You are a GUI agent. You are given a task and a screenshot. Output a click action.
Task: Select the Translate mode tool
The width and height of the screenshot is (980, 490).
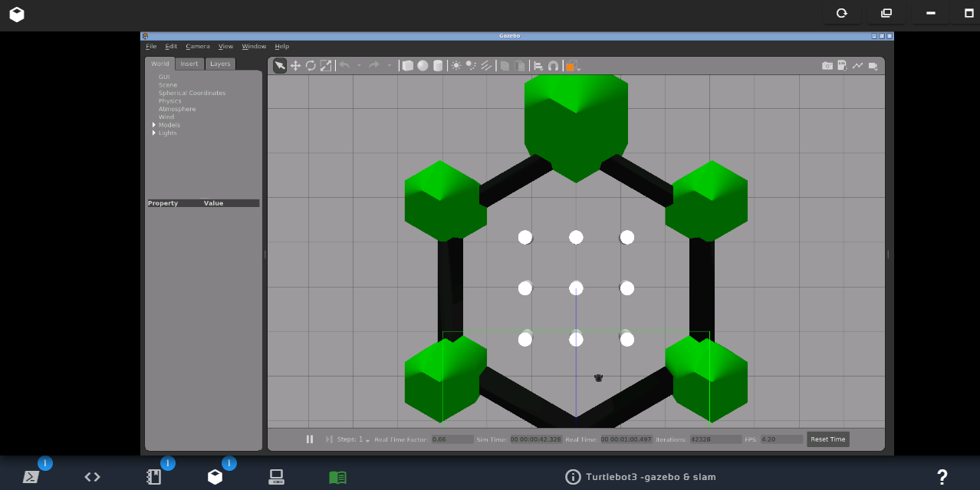coord(296,66)
